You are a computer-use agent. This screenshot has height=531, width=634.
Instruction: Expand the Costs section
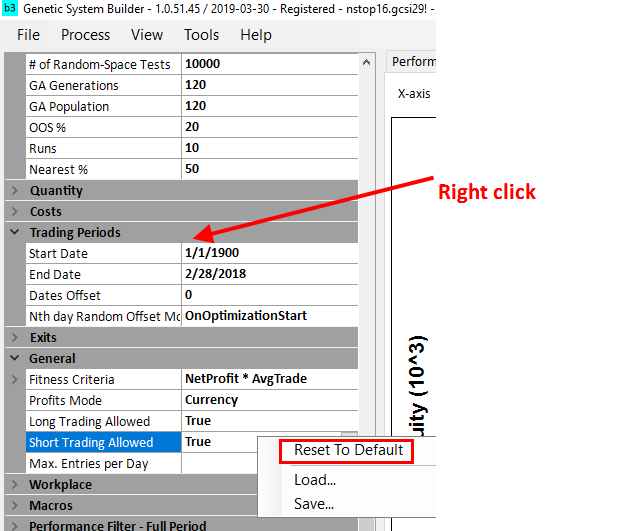[15, 212]
